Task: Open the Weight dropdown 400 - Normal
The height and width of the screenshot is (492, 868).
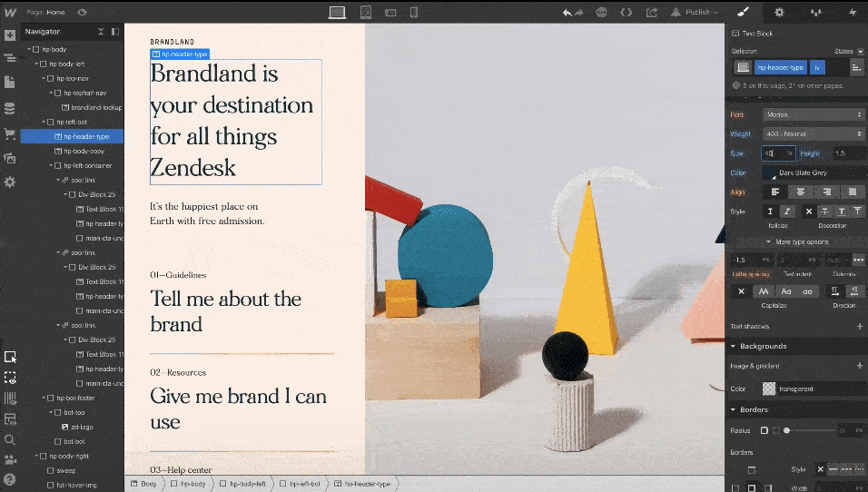Action: (814, 134)
